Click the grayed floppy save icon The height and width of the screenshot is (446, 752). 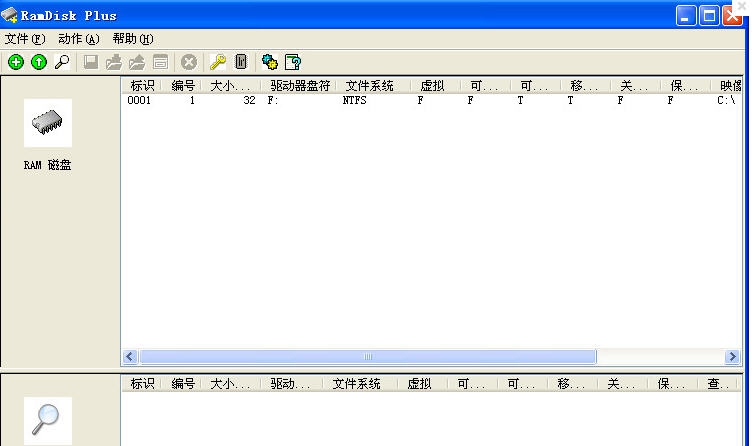91,62
